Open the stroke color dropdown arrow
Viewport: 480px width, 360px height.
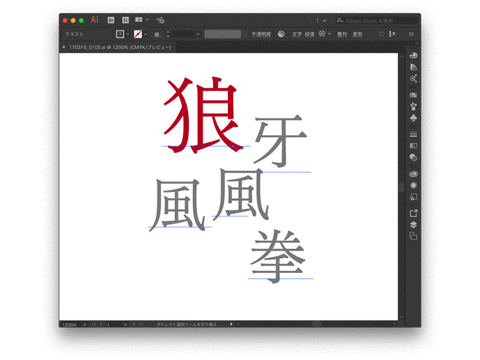(x=146, y=34)
